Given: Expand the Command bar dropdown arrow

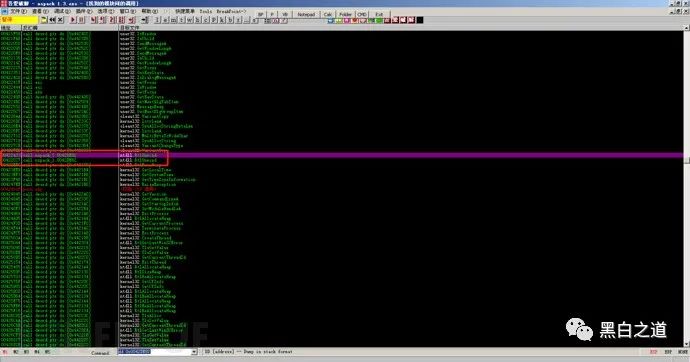Looking at the screenshot, I should point(194,352).
